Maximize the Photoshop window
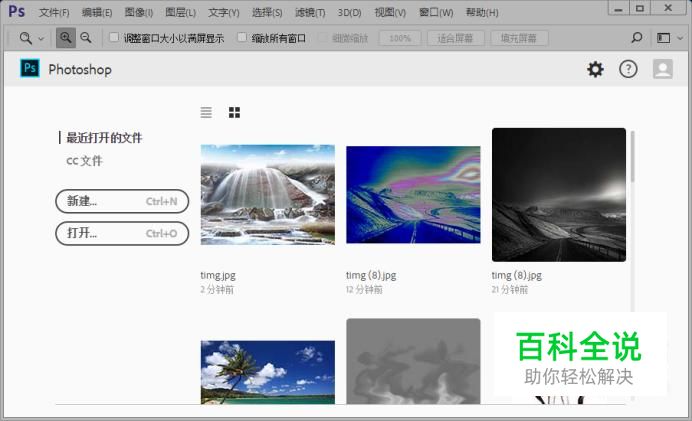 click(639, 8)
